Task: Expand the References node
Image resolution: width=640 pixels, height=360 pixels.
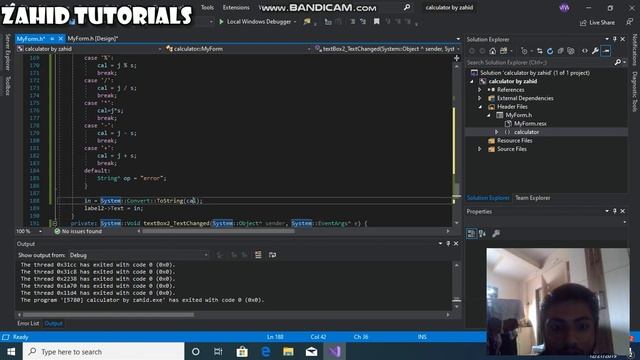Action: tap(480, 90)
